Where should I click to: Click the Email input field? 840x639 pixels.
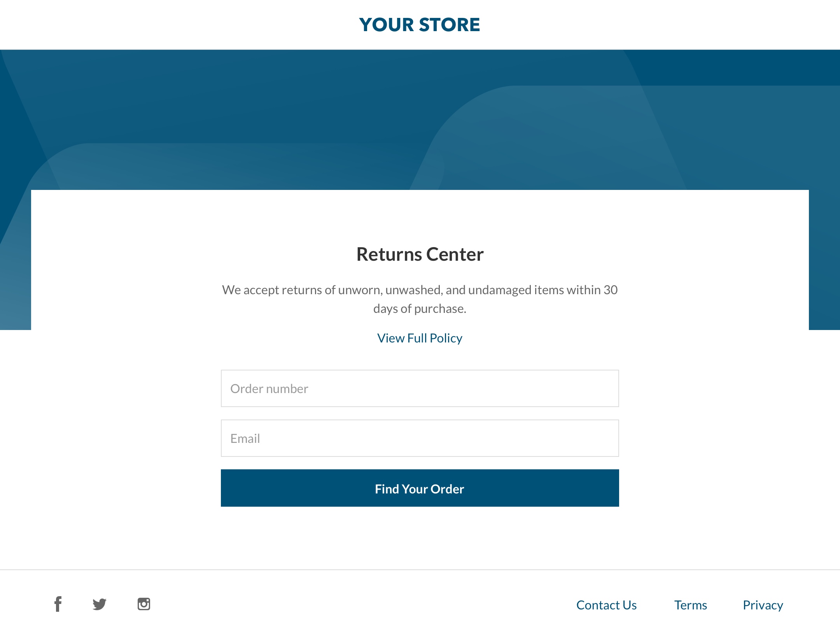[420, 438]
